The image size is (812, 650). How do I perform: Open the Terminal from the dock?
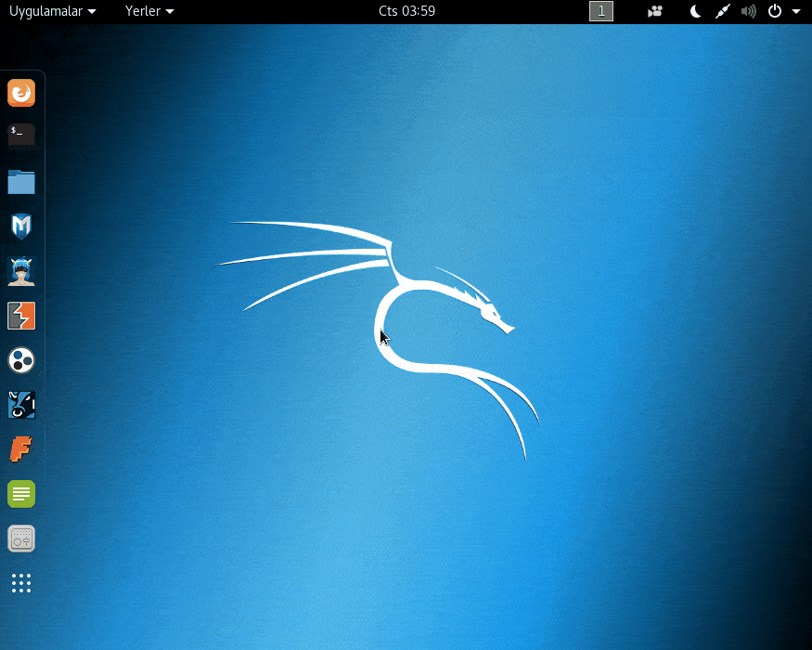[x=21, y=136]
